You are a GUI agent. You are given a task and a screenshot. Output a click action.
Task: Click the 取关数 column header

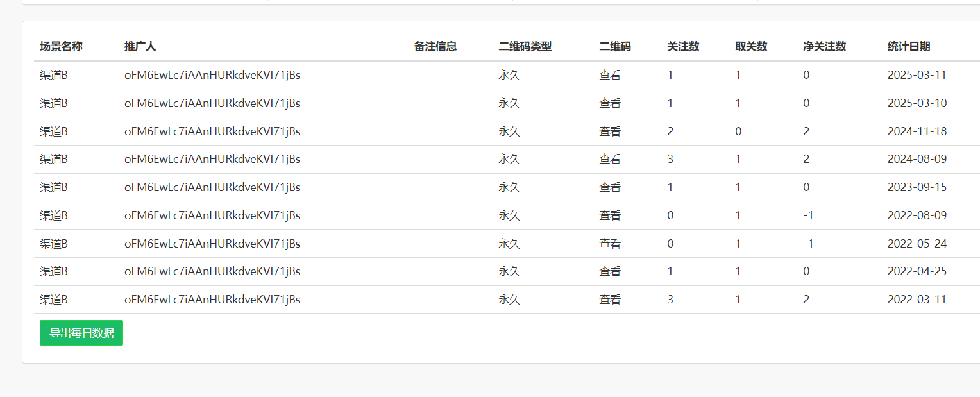[751, 46]
